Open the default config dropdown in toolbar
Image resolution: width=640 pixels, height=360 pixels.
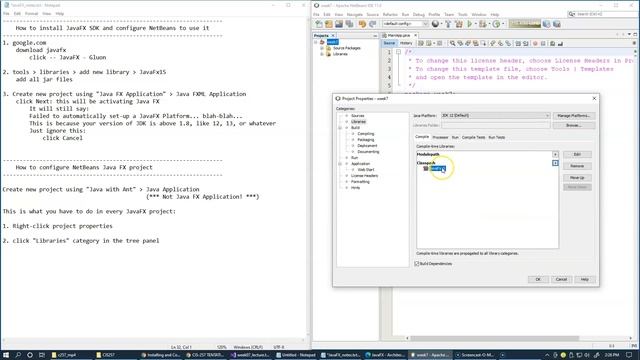pyautogui.click(x=405, y=24)
